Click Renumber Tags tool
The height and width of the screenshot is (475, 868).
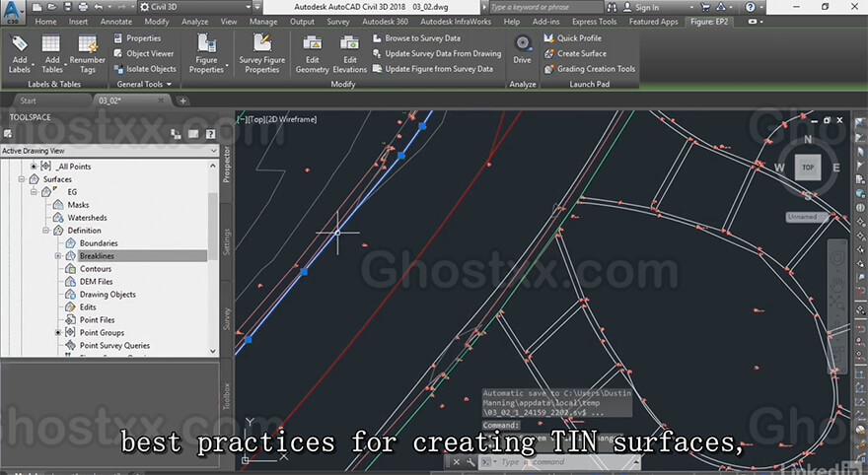tap(88, 53)
